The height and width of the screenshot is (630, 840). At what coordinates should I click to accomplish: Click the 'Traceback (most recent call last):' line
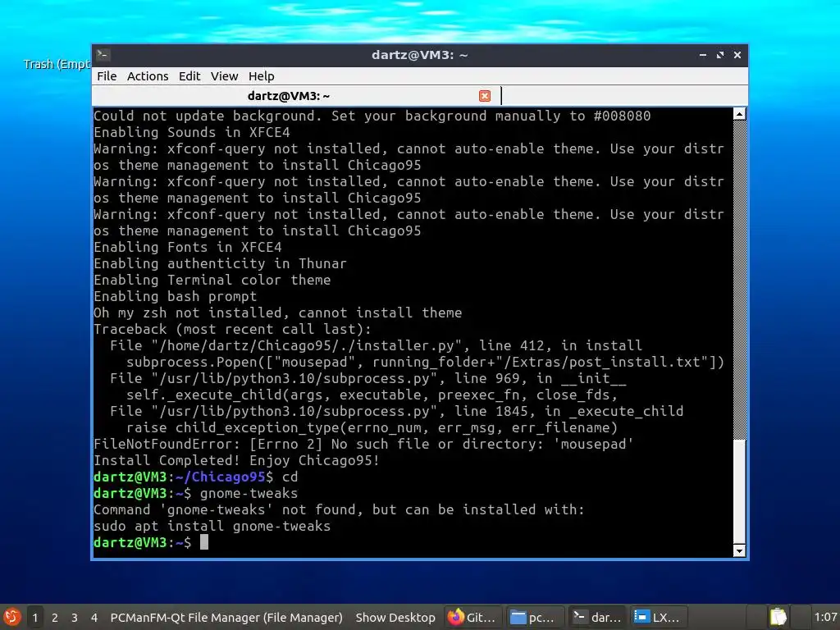[x=232, y=329]
